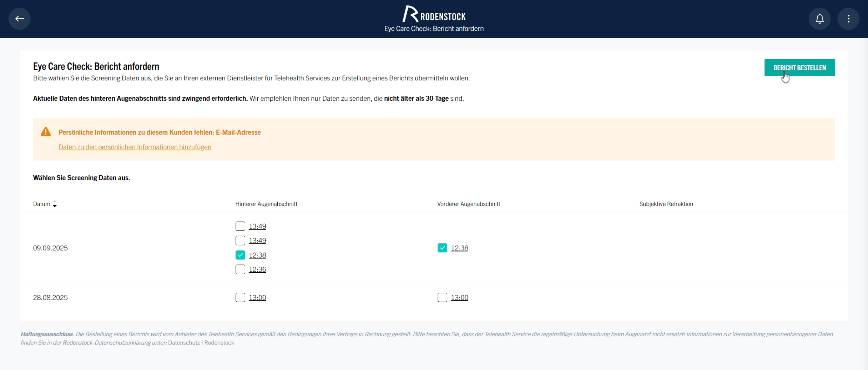Screen dimensions: 868x370
Task: Sort table by Datum arrows
Action: (x=55, y=203)
